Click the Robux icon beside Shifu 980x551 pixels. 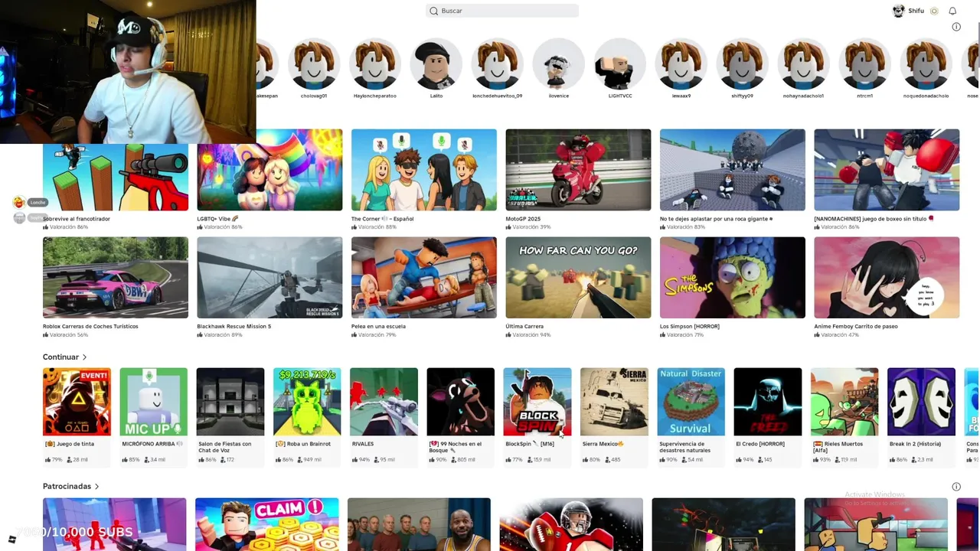pyautogui.click(x=934, y=11)
